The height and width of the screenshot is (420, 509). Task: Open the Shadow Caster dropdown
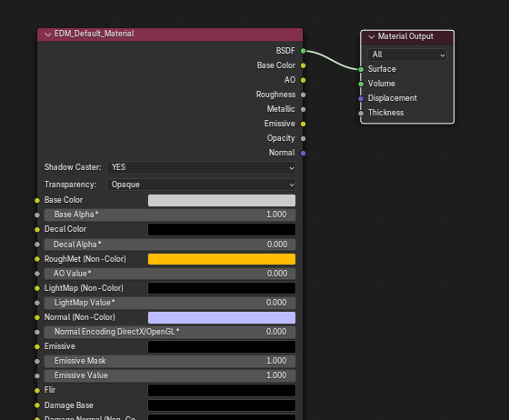tap(201, 167)
